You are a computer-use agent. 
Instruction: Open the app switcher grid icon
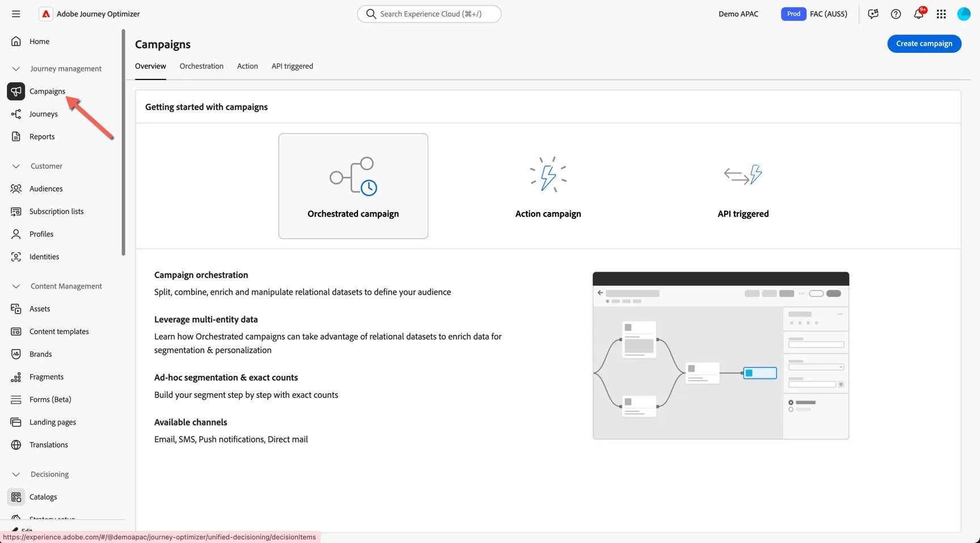[941, 14]
